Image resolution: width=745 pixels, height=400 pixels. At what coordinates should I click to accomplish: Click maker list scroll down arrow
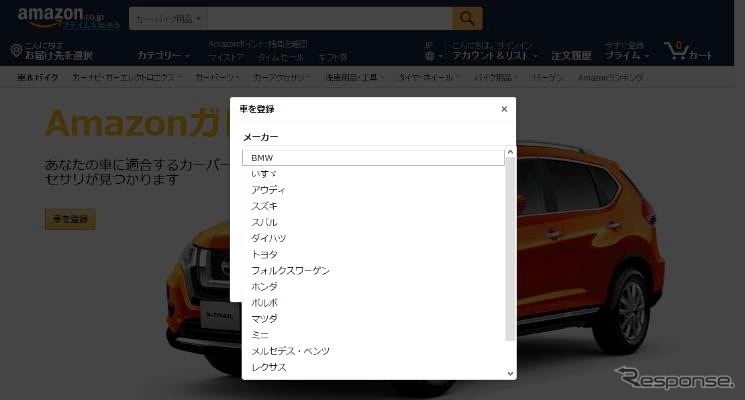tap(510, 374)
